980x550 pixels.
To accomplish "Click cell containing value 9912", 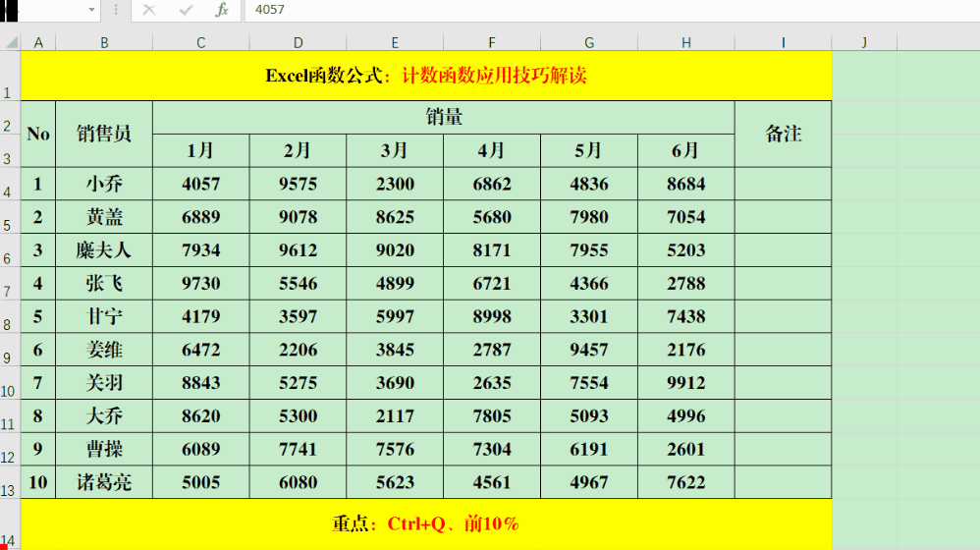I will pos(686,382).
